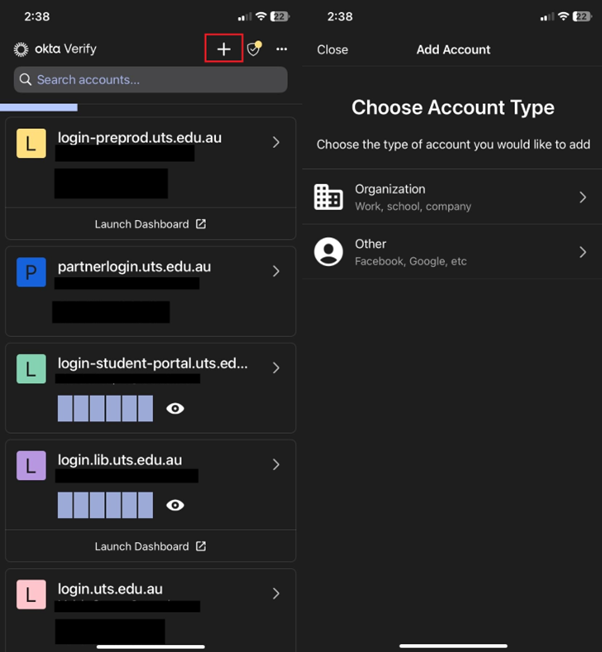Open Organization row chevron

[x=583, y=197]
